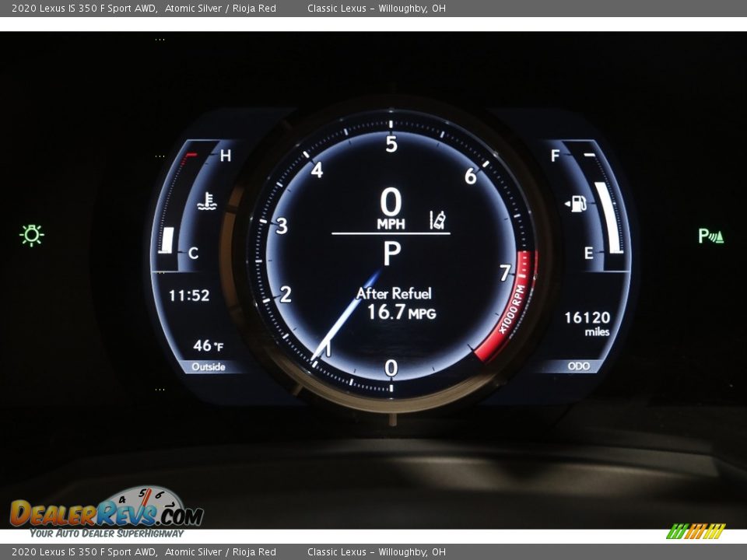Click the DealerRevs.com logo
Image resolution: width=747 pixels, height=560 pixels.
click(107, 508)
